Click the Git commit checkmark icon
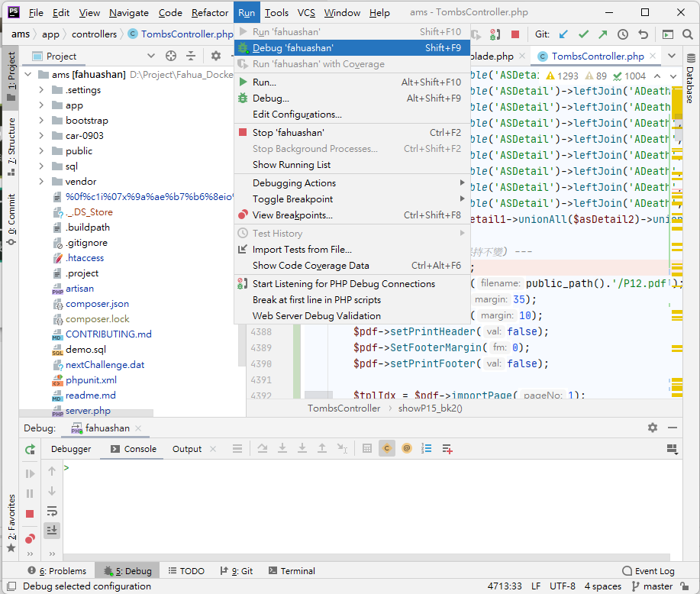 coord(583,34)
